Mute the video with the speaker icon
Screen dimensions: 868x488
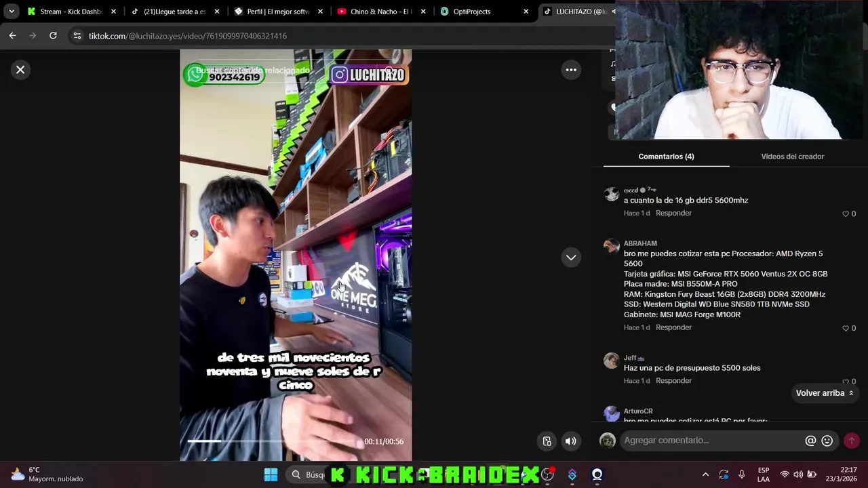click(571, 441)
